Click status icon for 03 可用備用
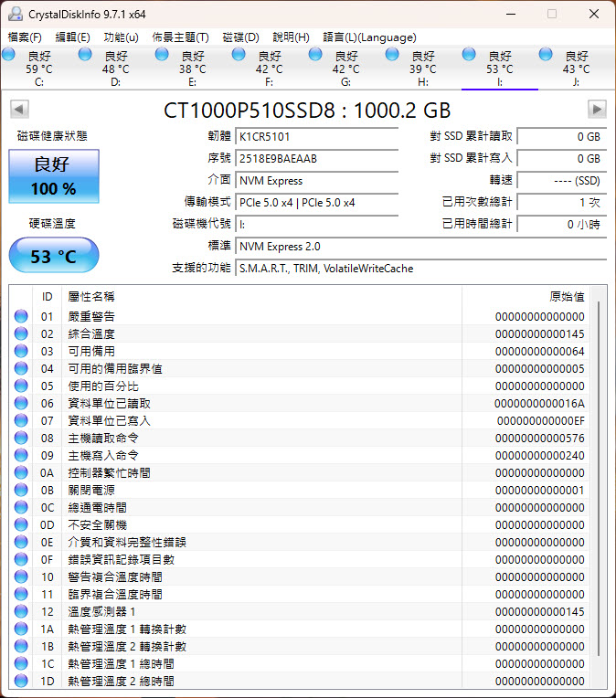Viewport: 616px width, 698px height. pos(21,351)
